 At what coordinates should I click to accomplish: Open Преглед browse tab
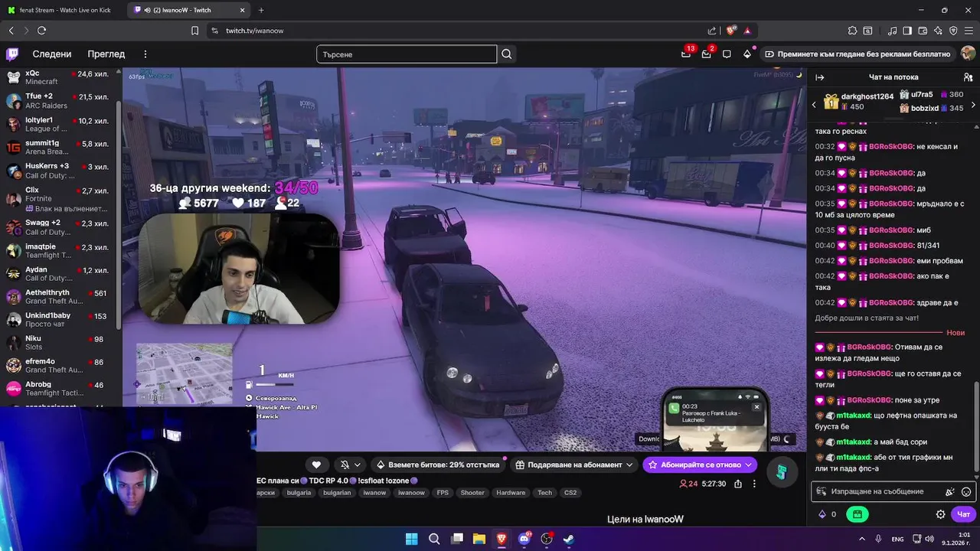coord(106,54)
